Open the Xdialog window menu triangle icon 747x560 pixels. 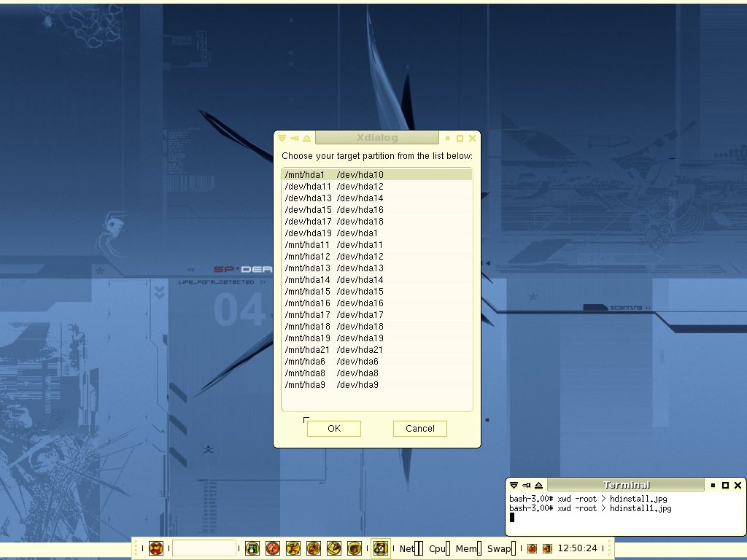[282, 138]
